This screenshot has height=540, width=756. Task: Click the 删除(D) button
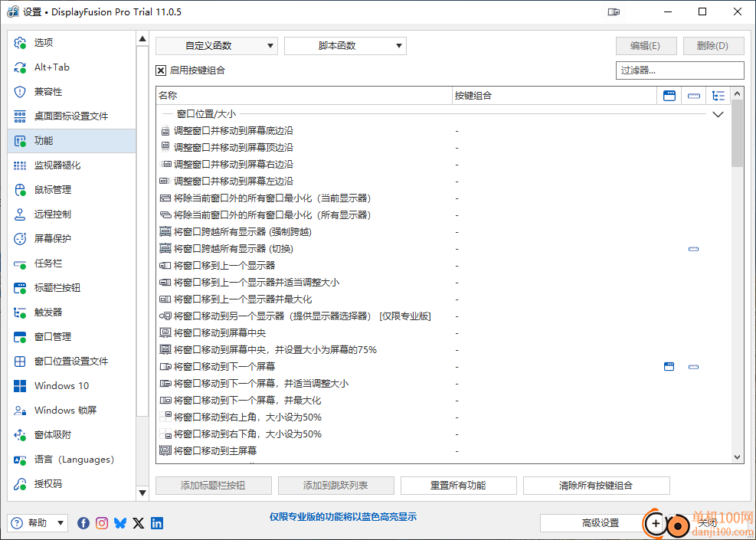[714, 46]
